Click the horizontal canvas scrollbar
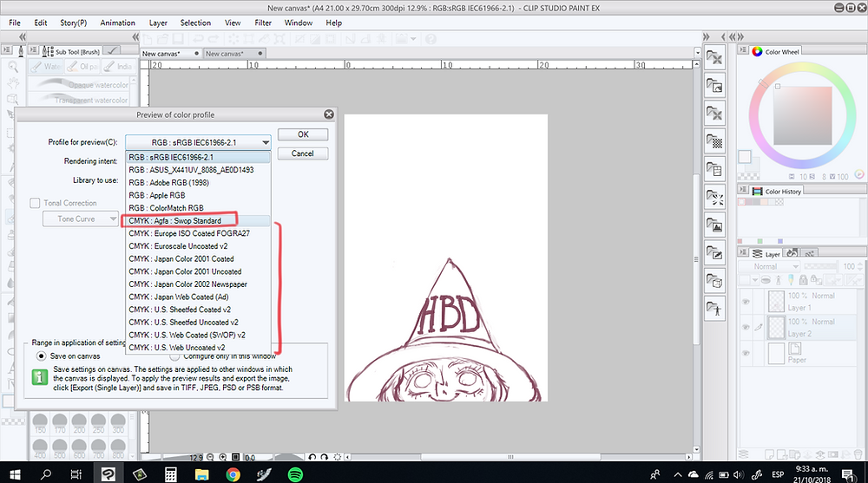868x483 pixels. coord(510,457)
